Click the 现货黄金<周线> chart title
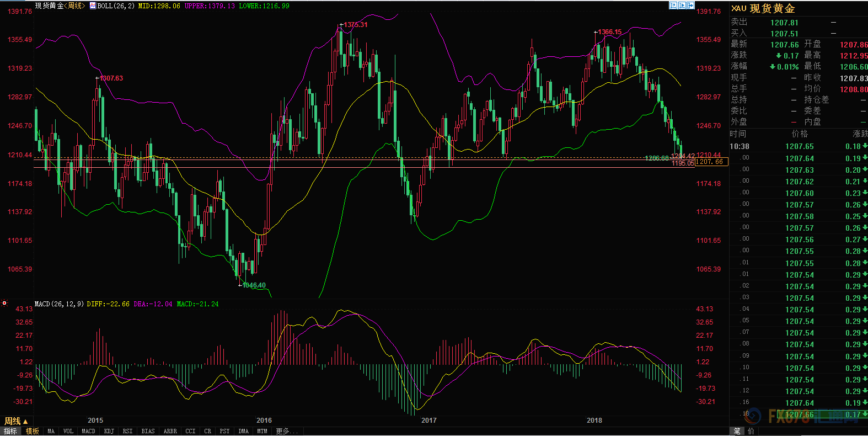This screenshot has height=436, width=868. click(60, 6)
